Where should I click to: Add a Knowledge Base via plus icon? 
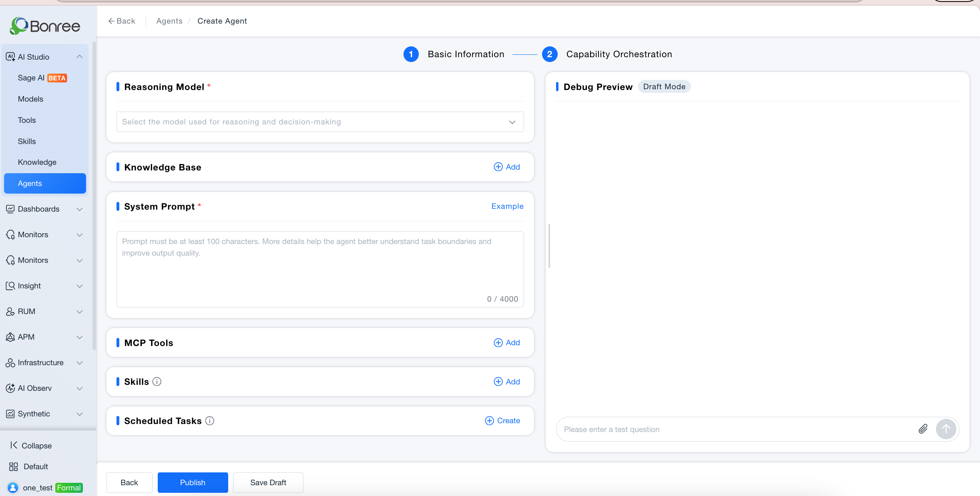(x=498, y=167)
